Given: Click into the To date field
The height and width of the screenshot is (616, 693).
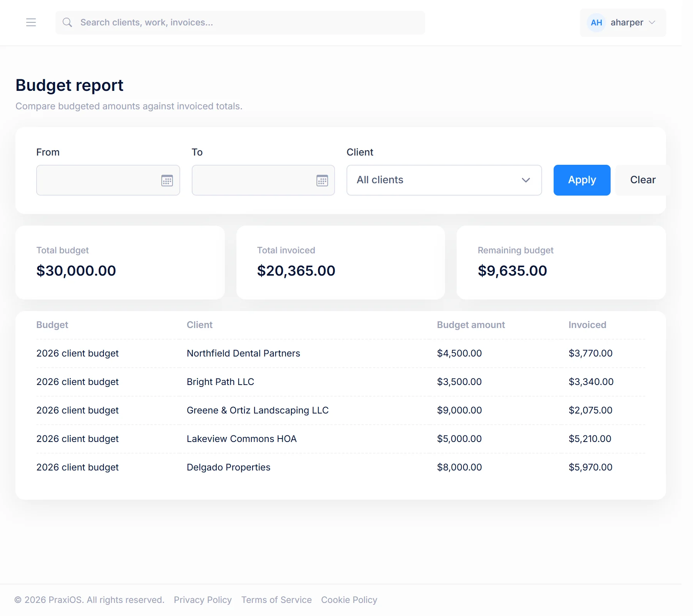Looking at the screenshot, I should click(x=263, y=180).
